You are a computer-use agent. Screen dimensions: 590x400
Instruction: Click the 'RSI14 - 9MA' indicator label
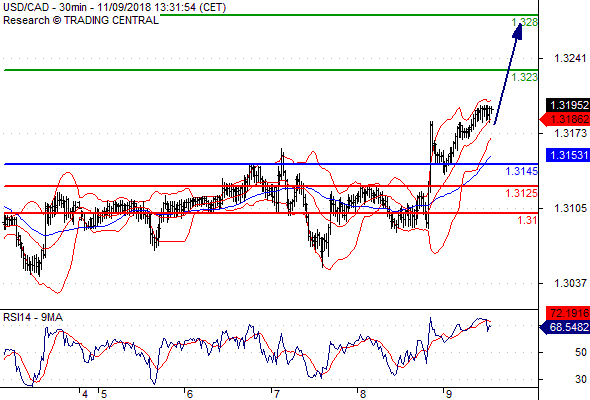click(x=33, y=318)
